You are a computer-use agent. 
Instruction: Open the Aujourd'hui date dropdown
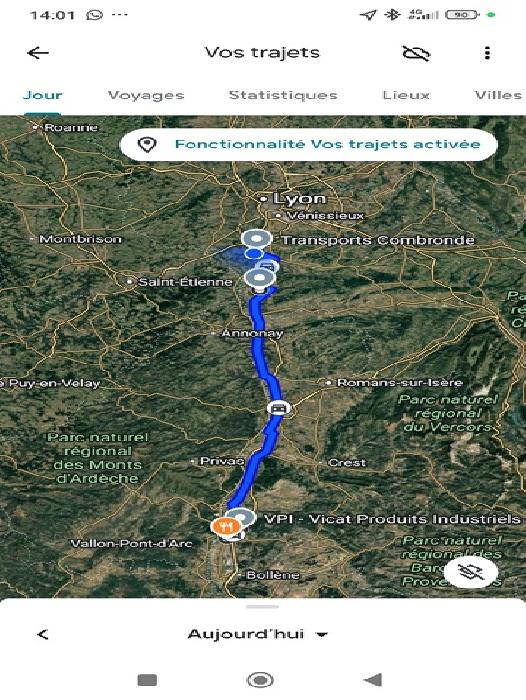(258, 634)
